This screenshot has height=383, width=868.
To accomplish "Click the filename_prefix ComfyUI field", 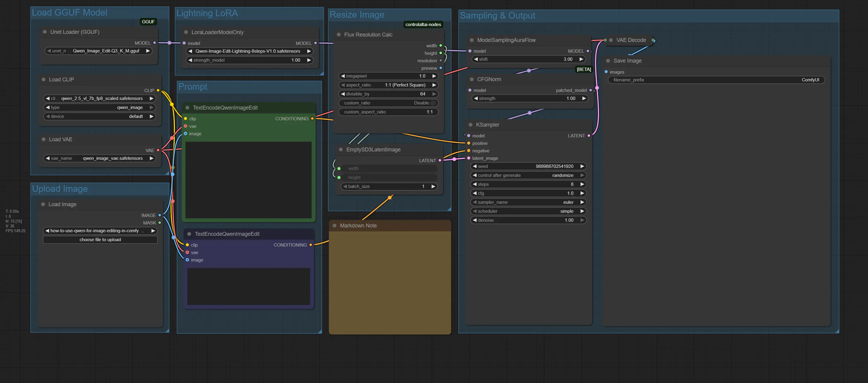I will (x=716, y=80).
